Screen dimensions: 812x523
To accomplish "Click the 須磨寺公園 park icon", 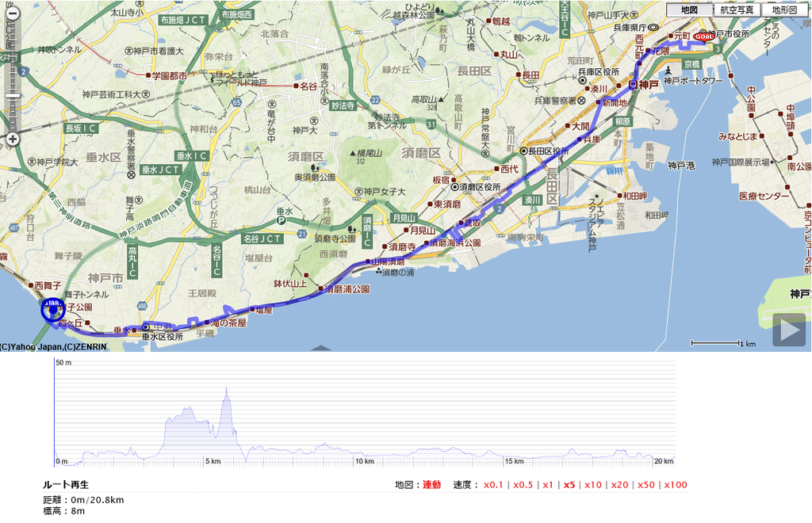I will pos(353,229).
